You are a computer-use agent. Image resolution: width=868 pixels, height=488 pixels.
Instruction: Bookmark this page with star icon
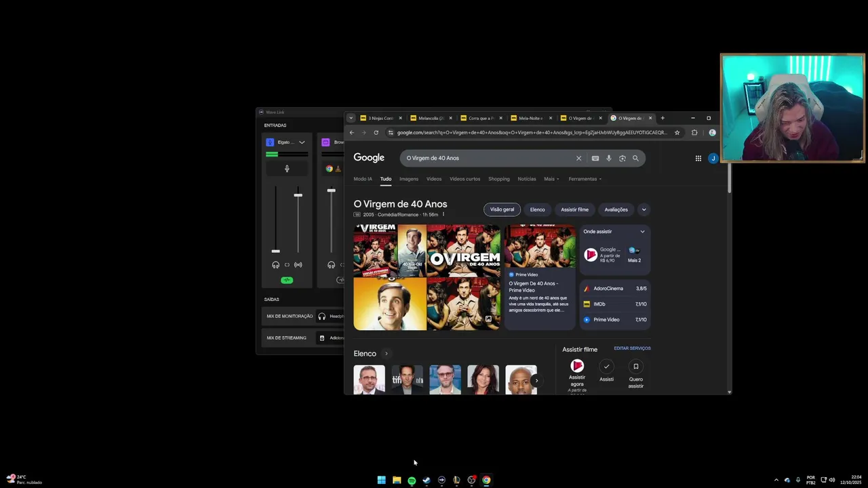(x=677, y=133)
